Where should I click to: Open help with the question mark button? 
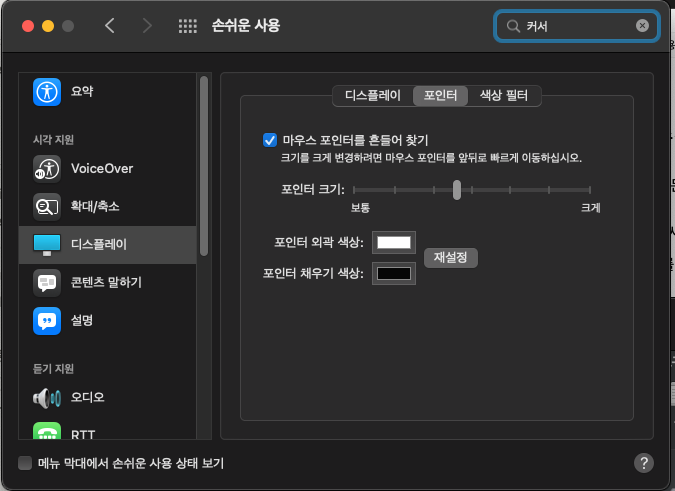[644, 463]
